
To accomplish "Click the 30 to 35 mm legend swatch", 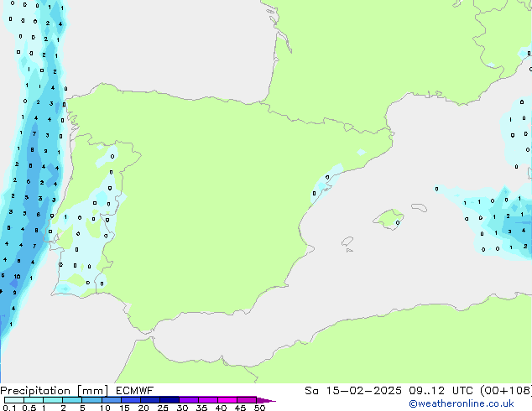I will (x=188, y=400).
